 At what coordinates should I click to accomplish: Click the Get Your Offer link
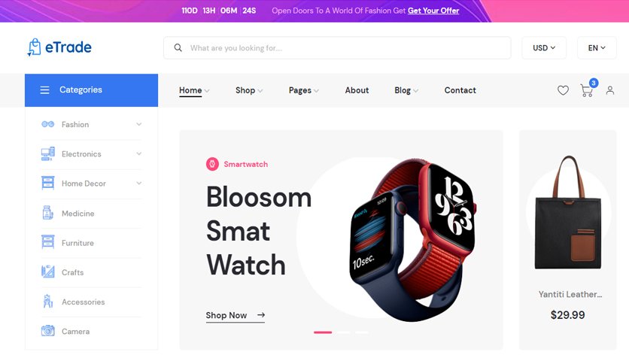tap(433, 11)
